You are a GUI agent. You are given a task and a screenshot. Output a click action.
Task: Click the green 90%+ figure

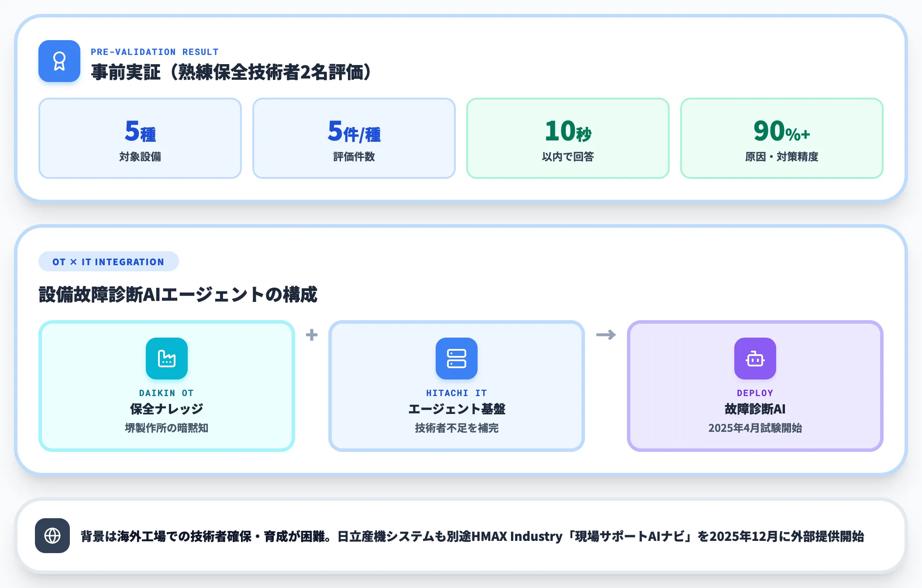point(782,131)
